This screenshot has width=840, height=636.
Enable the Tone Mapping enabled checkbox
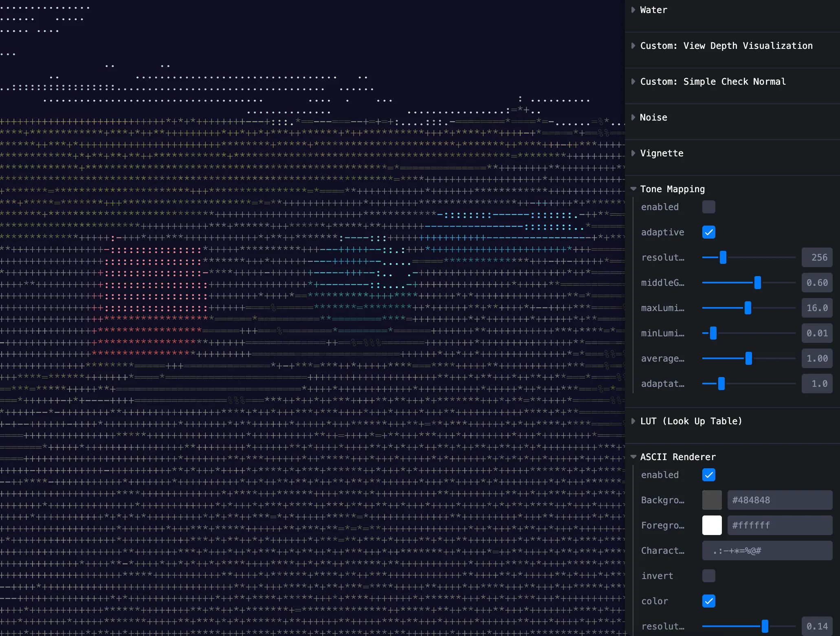[709, 207]
